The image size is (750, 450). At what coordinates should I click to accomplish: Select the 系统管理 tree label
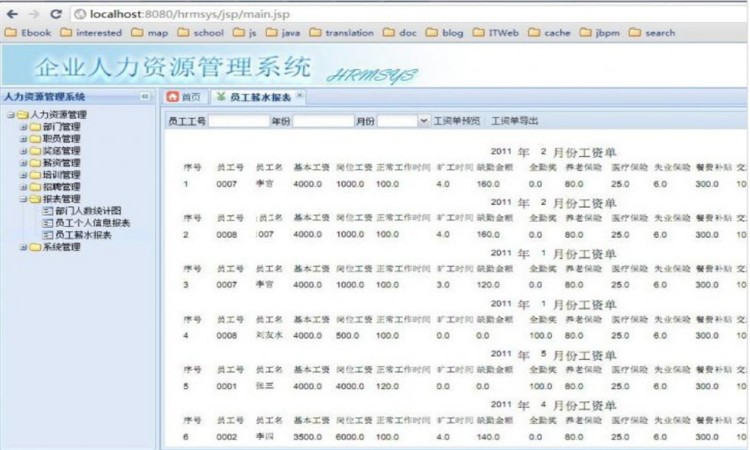(x=61, y=247)
